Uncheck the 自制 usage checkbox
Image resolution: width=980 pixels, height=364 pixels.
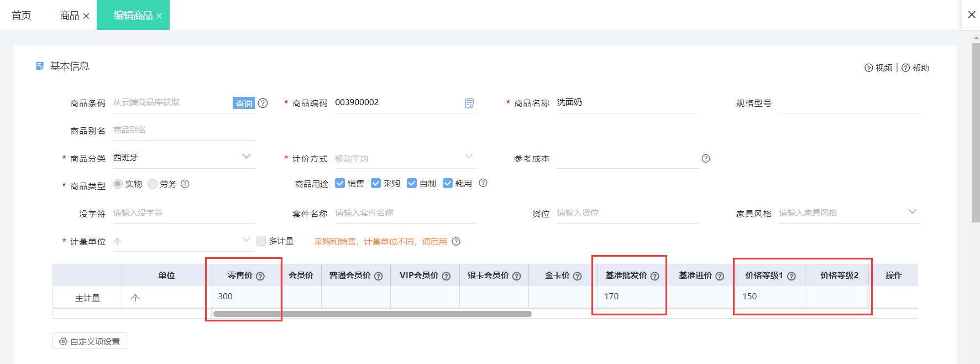click(412, 183)
